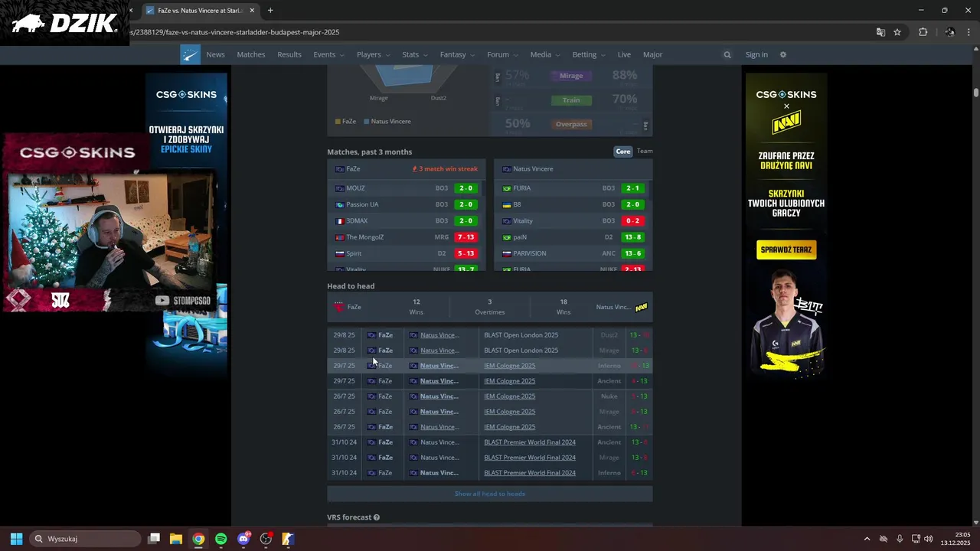Bookmark this page with the star icon

pyautogui.click(x=897, y=32)
